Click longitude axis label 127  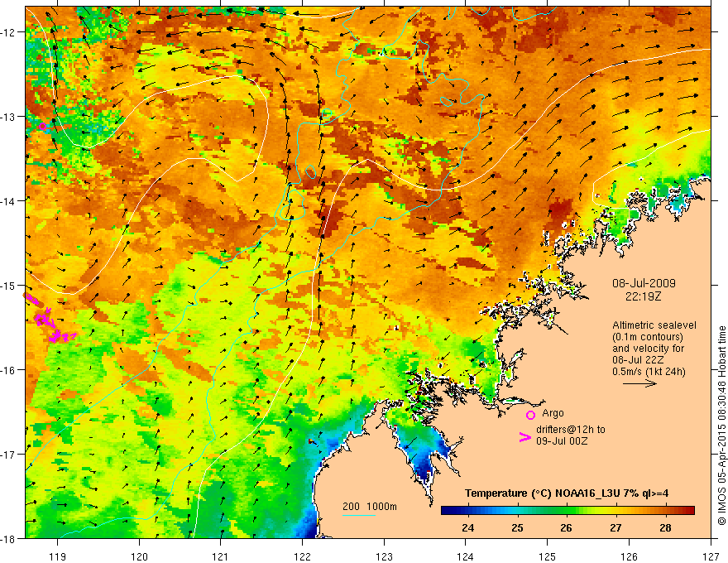pos(711,556)
